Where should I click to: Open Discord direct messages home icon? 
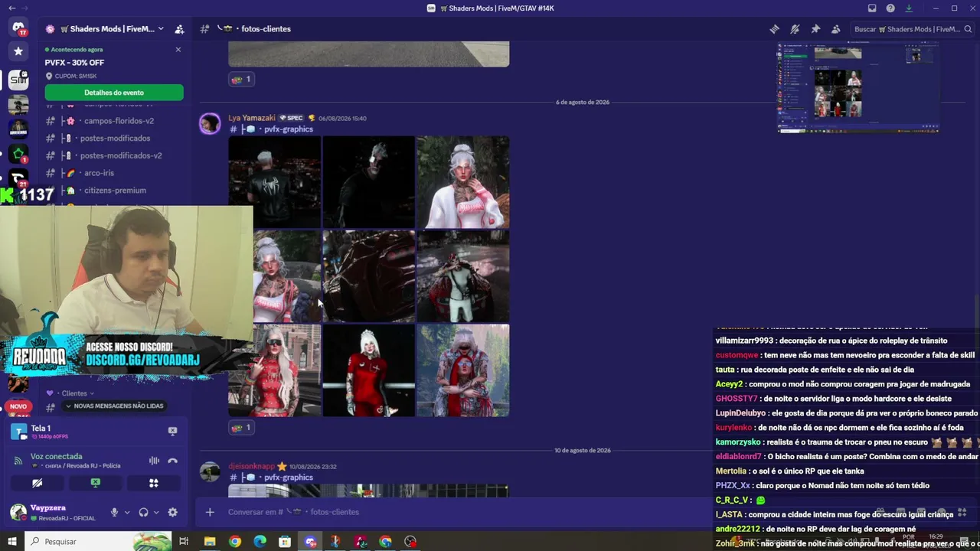click(18, 28)
